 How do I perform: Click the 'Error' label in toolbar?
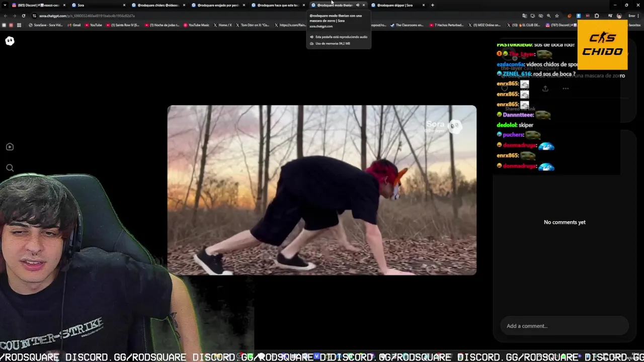point(632,16)
